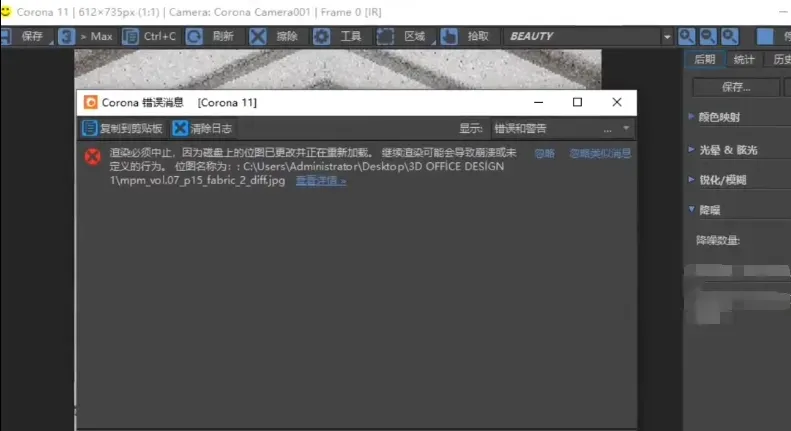
Task: Click the 擦除 erase icon
Action: point(258,36)
